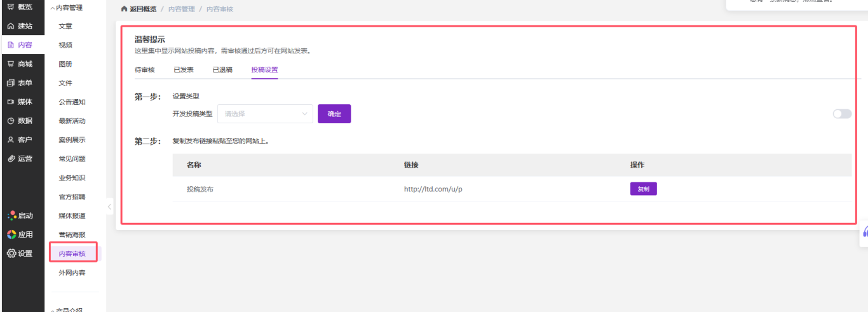Switch to the 已发表 tab

184,70
